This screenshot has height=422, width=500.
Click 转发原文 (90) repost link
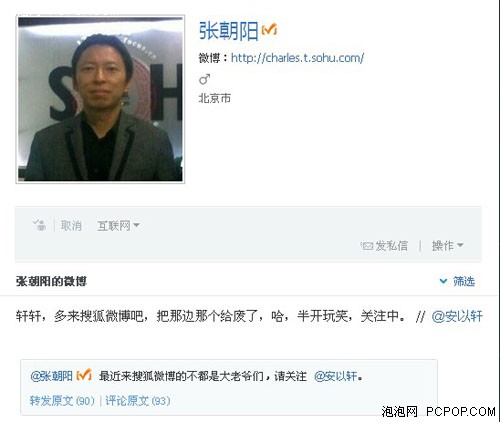(62, 400)
